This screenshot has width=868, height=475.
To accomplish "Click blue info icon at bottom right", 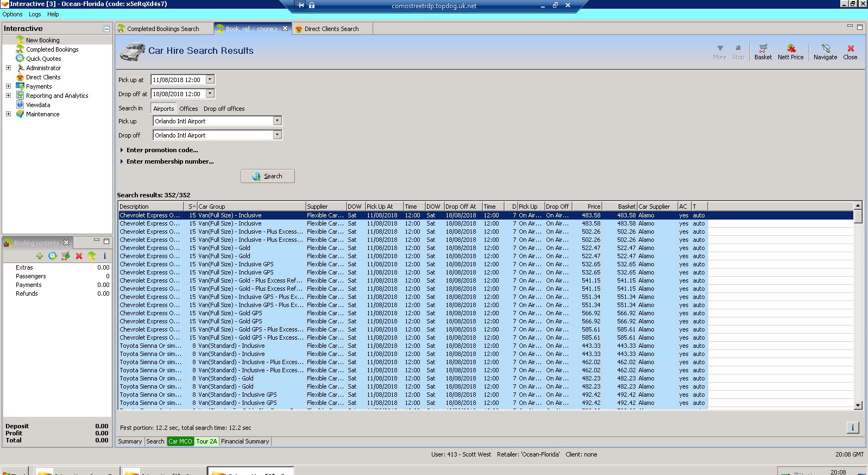I will (852, 428).
